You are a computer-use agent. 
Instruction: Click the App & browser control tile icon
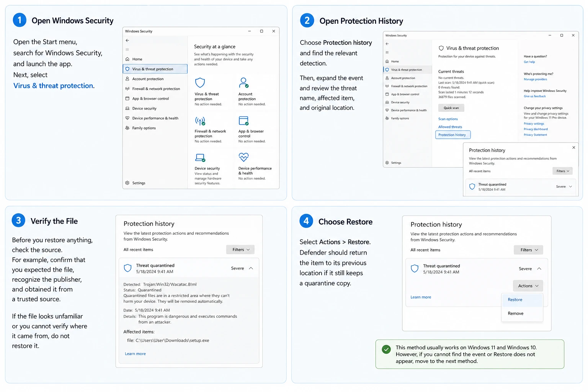(244, 121)
